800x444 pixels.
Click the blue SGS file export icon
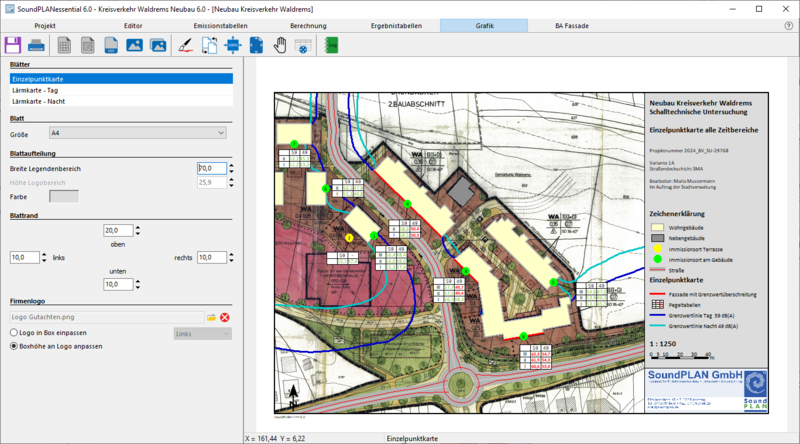pyautogui.click(x=111, y=45)
